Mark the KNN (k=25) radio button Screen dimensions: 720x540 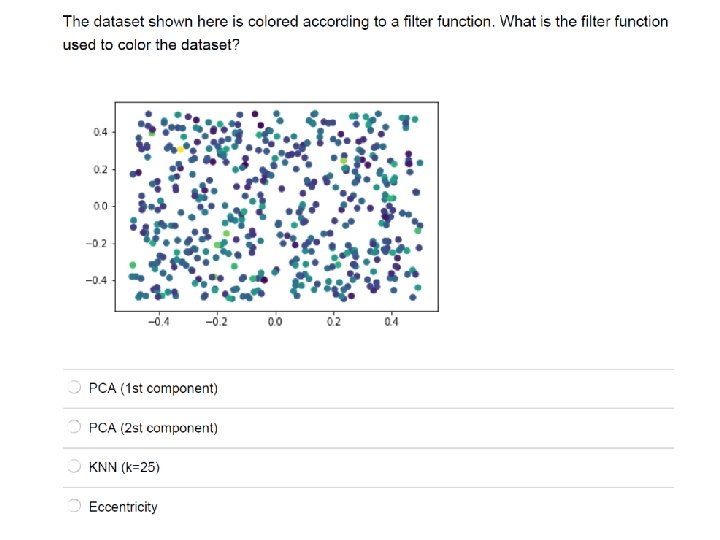point(74,467)
